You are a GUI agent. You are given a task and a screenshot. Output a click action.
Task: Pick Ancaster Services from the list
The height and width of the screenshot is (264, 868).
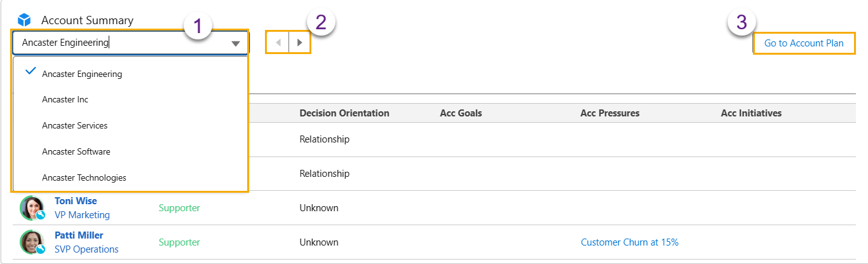[x=74, y=126]
